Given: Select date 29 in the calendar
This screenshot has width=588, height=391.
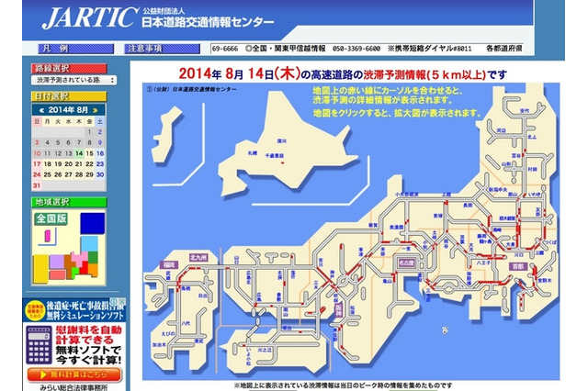Looking at the screenshot, I should pos(89,174).
